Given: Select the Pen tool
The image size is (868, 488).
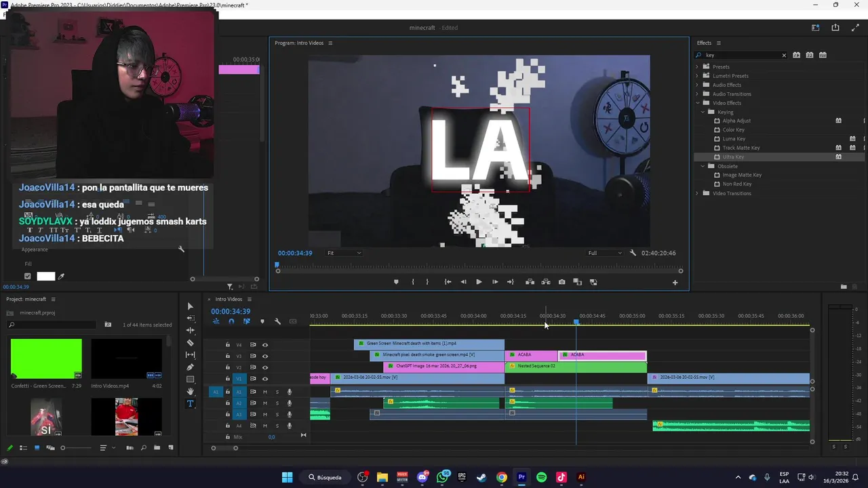Looking at the screenshot, I should point(190,367).
